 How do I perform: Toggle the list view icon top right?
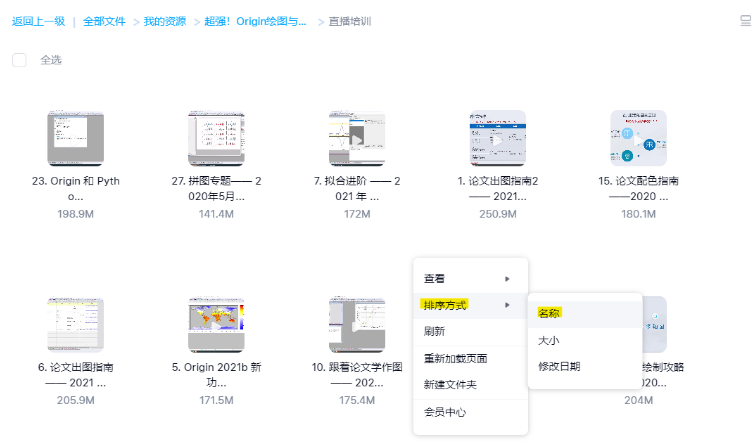pos(745,21)
